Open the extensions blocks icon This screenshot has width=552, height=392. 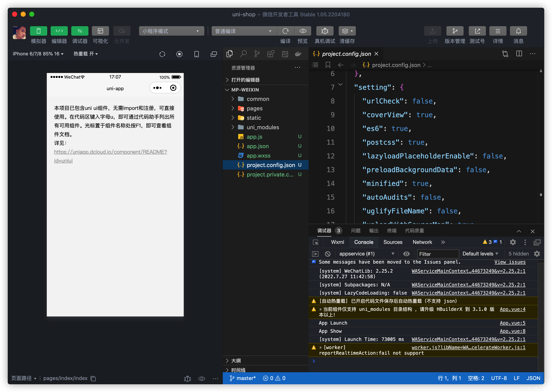[271, 54]
